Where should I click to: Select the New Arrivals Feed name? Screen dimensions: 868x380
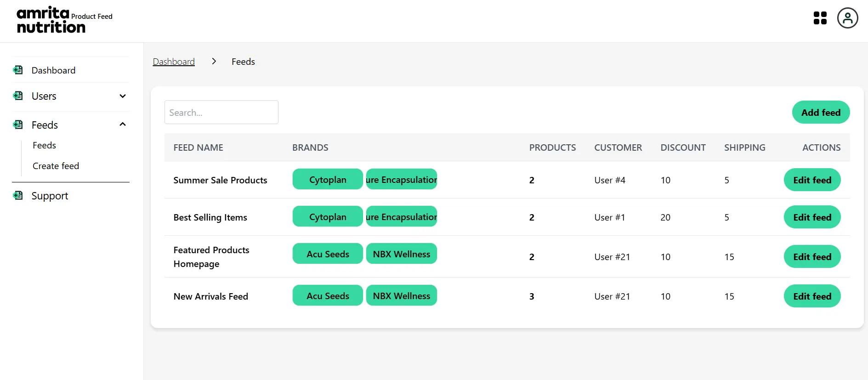click(210, 296)
